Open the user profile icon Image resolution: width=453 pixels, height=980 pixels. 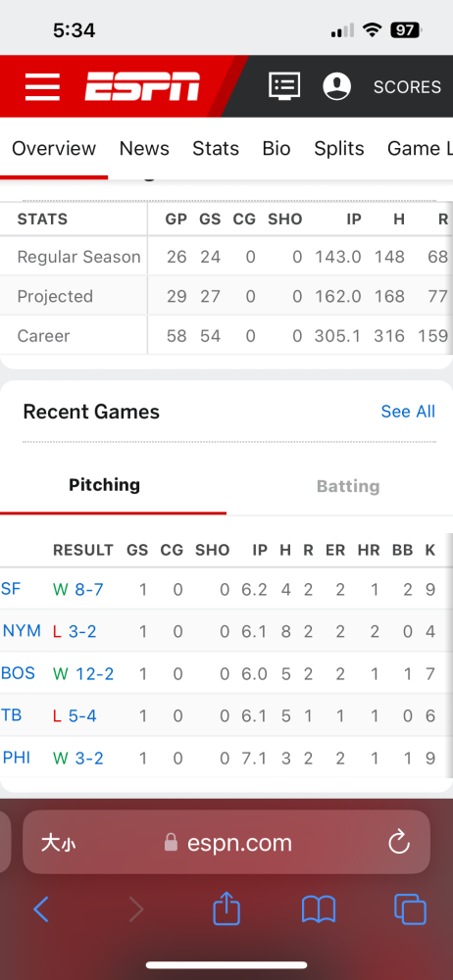336,86
